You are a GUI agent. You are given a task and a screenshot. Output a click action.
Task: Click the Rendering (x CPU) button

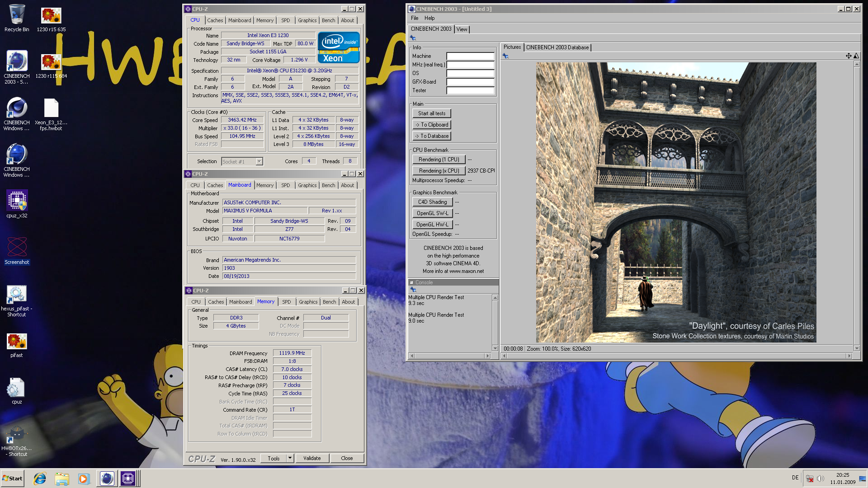tap(439, 171)
